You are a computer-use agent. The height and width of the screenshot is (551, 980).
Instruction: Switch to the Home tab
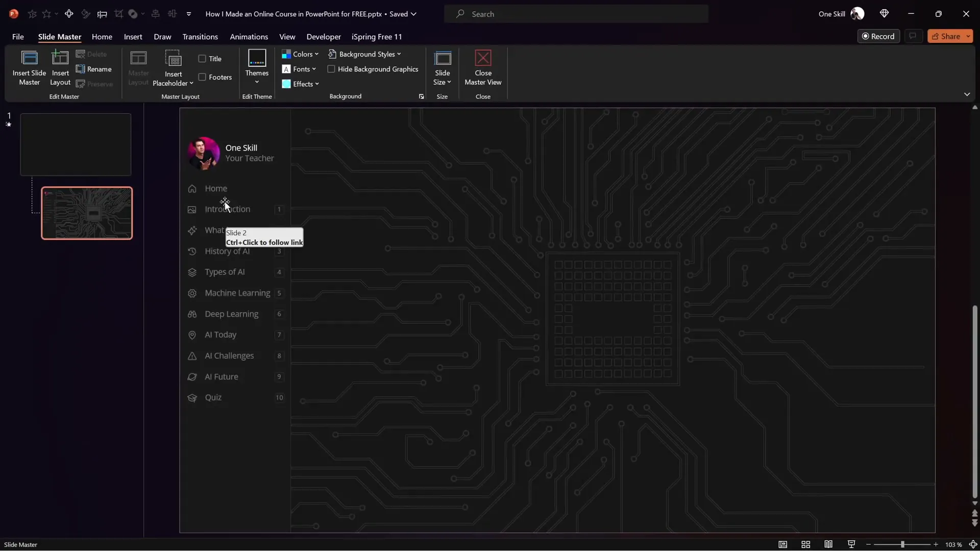(102, 37)
